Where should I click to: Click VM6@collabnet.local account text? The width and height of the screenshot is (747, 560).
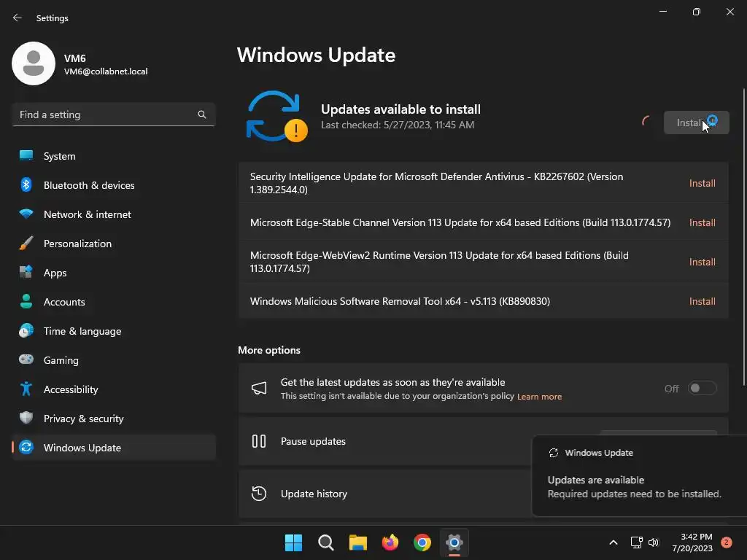click(x=106, y=71)
